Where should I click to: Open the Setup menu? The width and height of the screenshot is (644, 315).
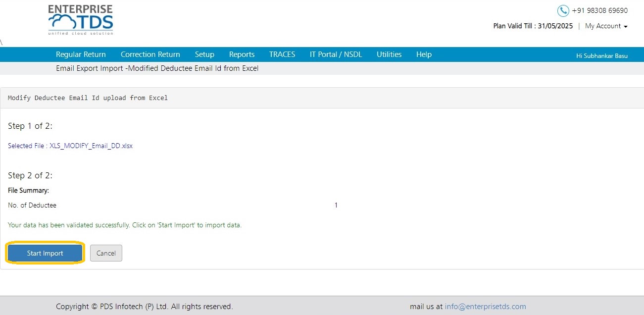pos(204,54)
